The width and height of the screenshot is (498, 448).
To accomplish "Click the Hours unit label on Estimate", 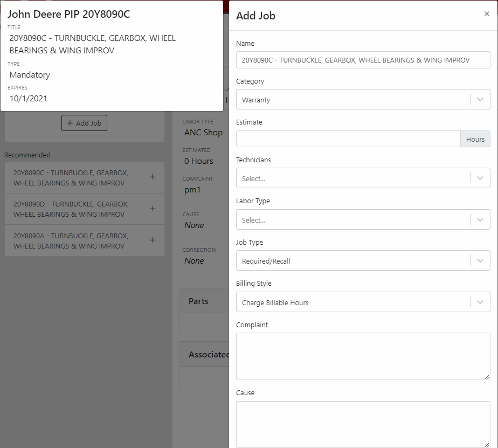I will click(475, 139).
